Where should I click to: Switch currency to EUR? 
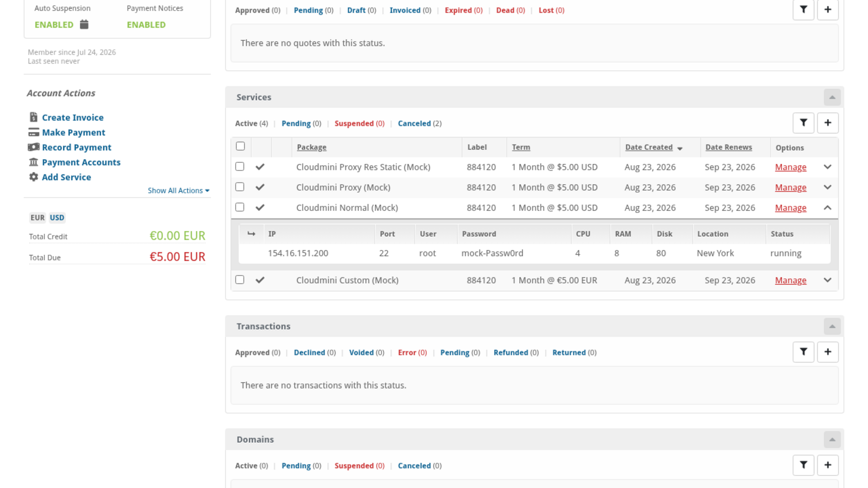click(x=38, y=218)
